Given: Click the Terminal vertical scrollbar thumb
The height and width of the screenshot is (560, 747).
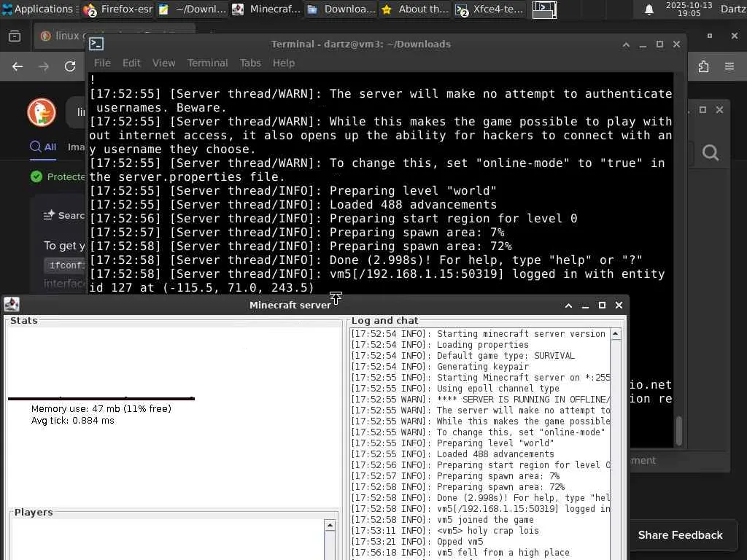Looking at the screenshot, I should pyautogui.click(x=679, y=430).
